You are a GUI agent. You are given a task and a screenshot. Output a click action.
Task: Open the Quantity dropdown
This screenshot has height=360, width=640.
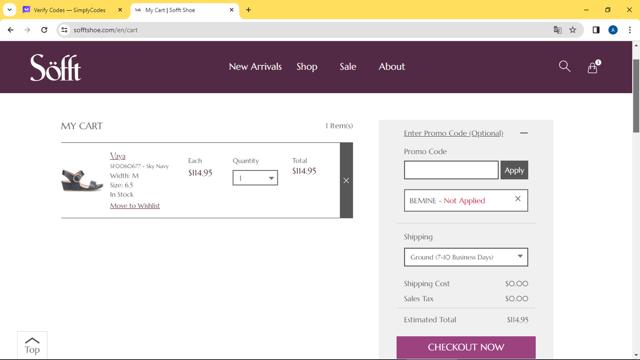tap(255, 178)
